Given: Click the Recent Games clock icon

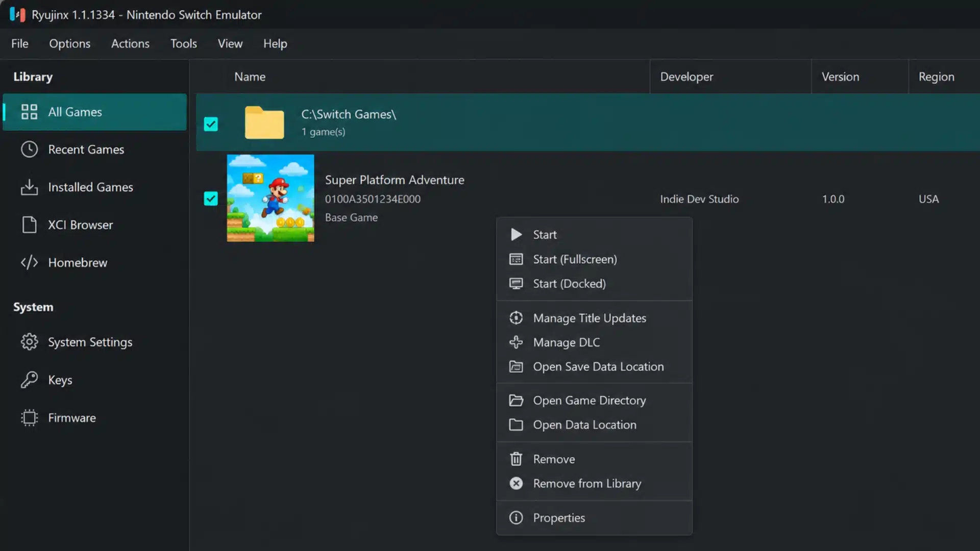Looking at the screenshot, I should (29, 149).
